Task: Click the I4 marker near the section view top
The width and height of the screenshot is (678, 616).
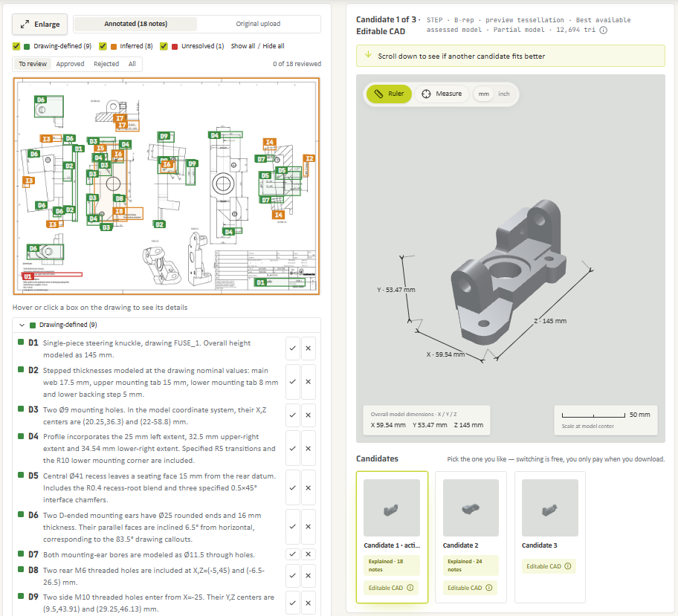Action: click(269, 142)
